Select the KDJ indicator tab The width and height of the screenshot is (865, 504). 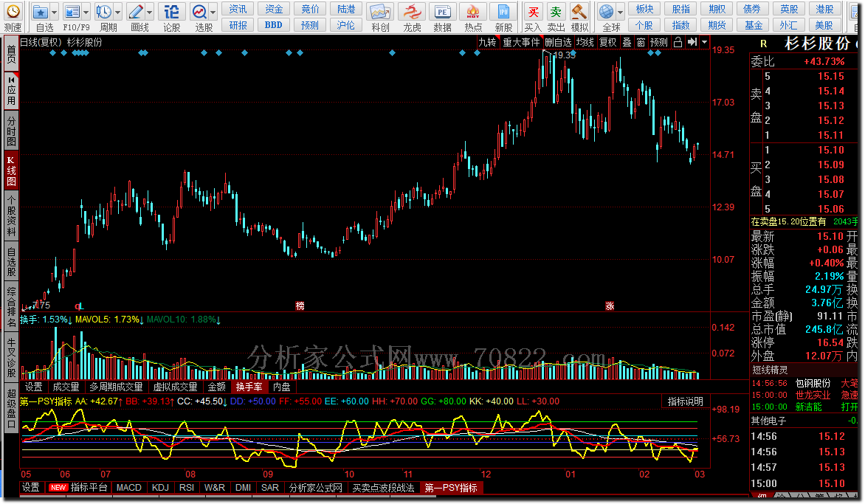coord(160,488)
